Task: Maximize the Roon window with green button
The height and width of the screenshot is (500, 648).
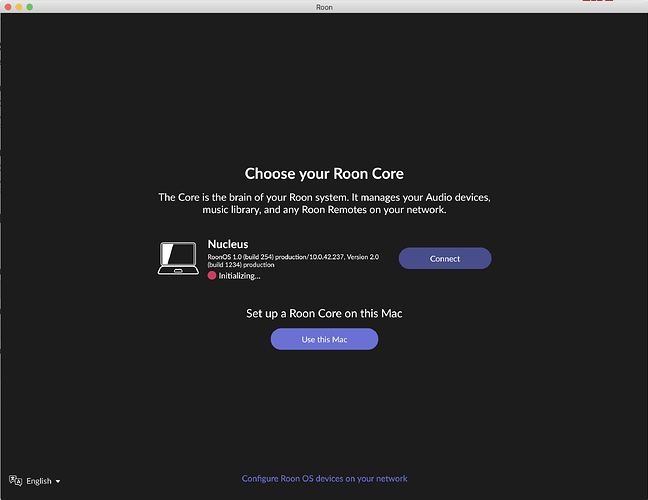Action: (x=30, y=7)
